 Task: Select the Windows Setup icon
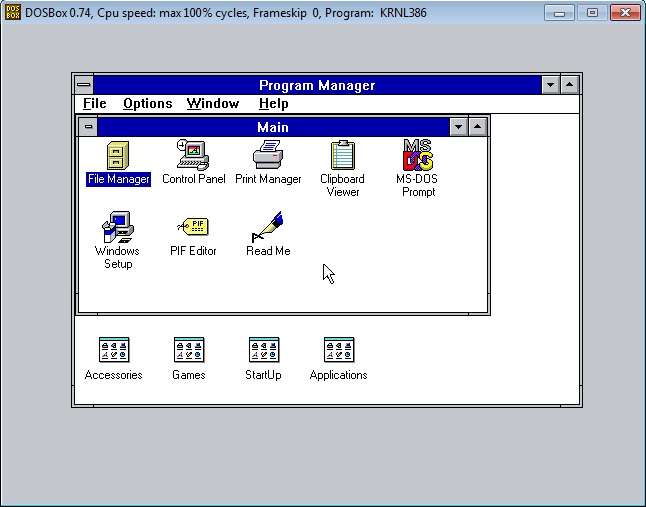(x=118, y=227)
